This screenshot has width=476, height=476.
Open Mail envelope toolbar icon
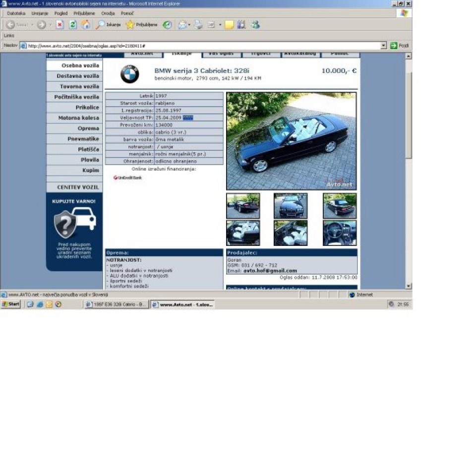[182, 25]
